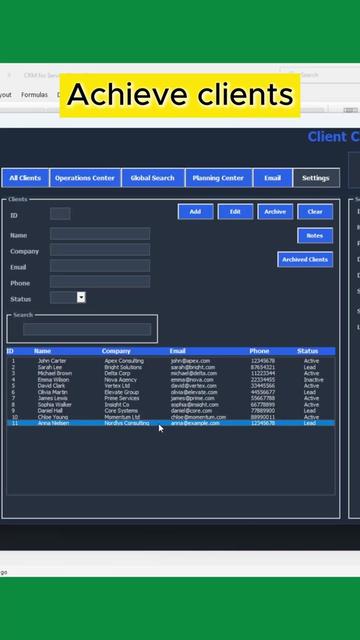
Task: Expand the Status dropdown arrow
Action: [81, 297]
